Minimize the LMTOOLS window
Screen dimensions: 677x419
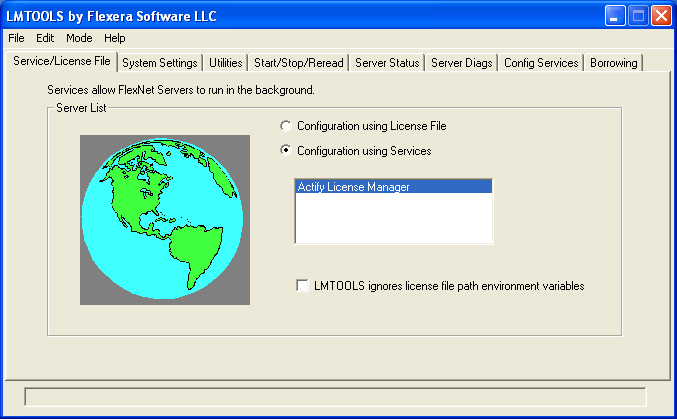pos(615,15)
